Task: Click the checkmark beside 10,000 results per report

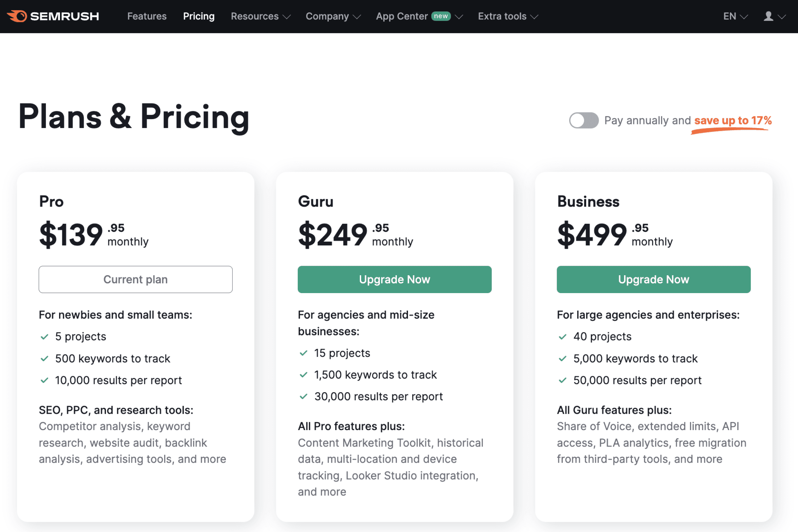Action: coord(44,380)
